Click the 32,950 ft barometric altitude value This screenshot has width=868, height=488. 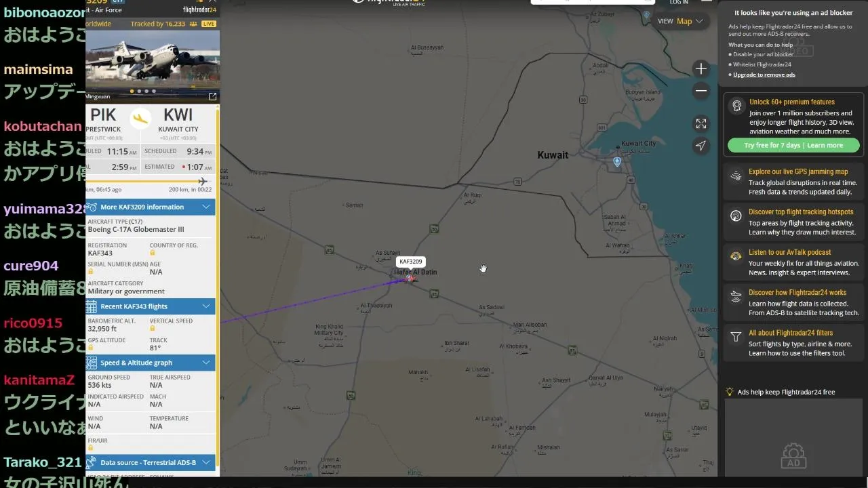click(102, 329)
